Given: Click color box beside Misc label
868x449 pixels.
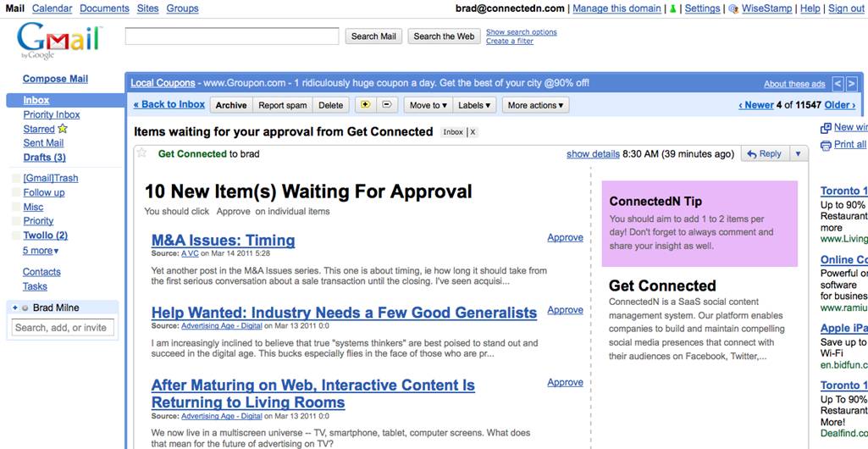Looking at the screenshot, I should pyautogui.click(x=16, y=207).
